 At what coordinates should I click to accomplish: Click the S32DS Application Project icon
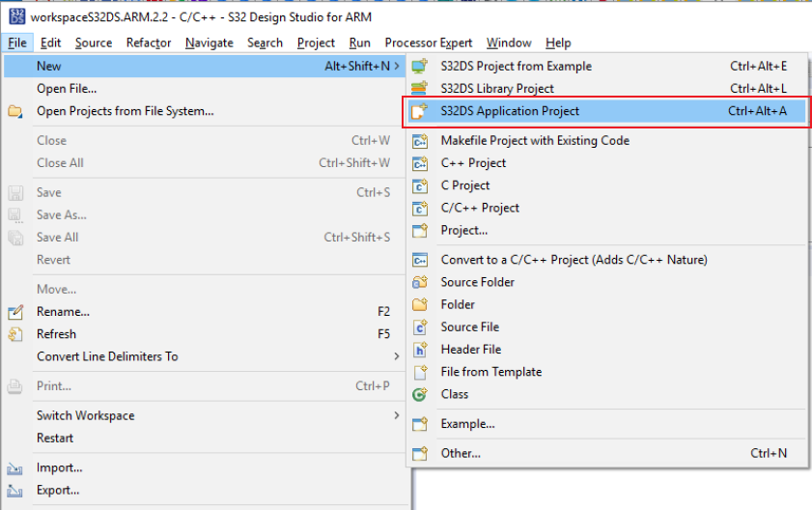tap(419, 111)
